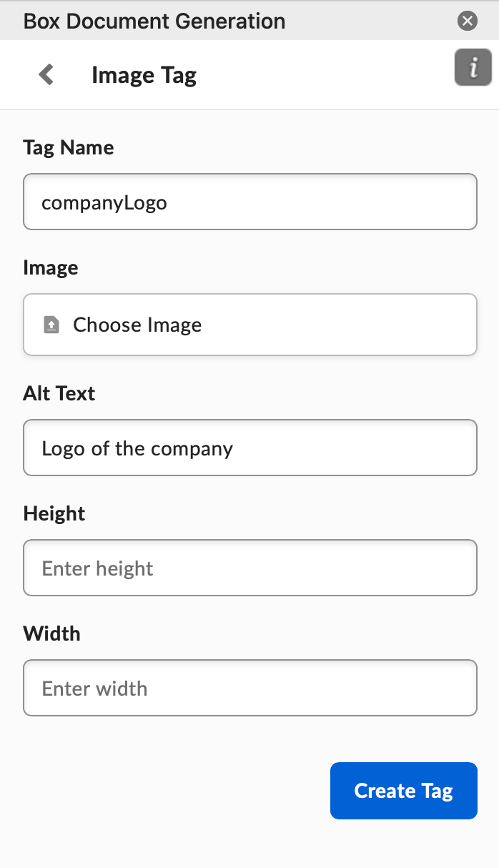Click the X to close Box Document Generation
This screenshot has height=868, width=499.
pos(467,21)
